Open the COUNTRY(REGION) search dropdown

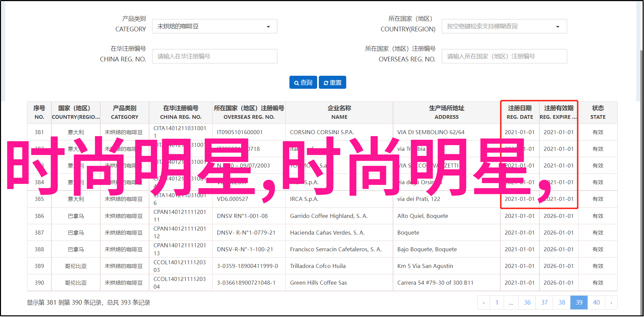[504, 26]
